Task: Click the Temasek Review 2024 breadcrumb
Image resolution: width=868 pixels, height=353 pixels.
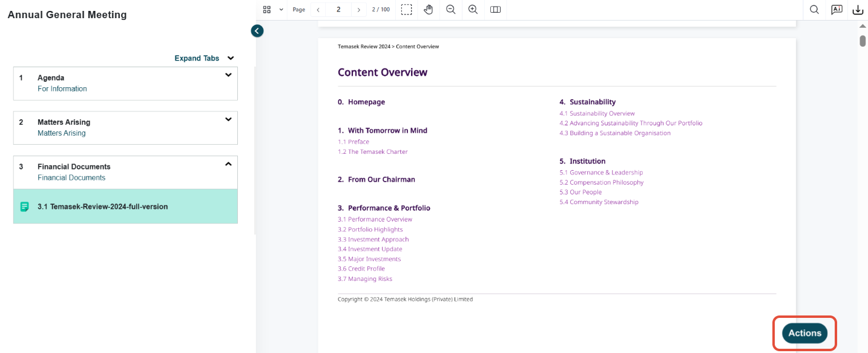Action: tap(364, 47)
